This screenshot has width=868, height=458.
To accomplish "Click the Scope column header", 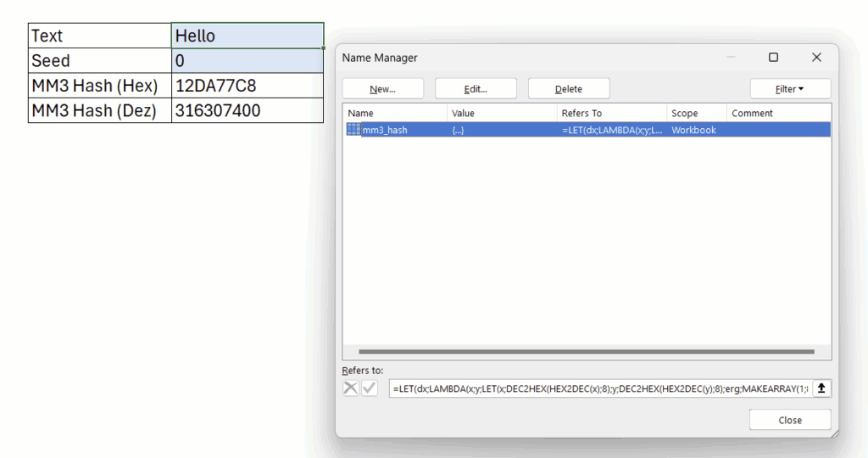I will pyautogui.click(x=696, y=113).
